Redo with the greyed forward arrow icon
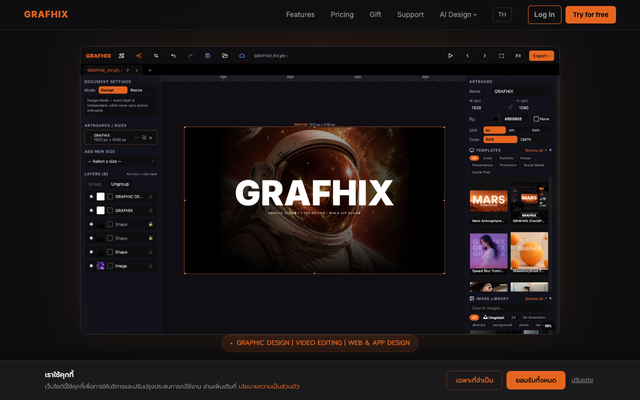This screenshot has height=400, width=640. pyautogui.click(x=190, y=56)
